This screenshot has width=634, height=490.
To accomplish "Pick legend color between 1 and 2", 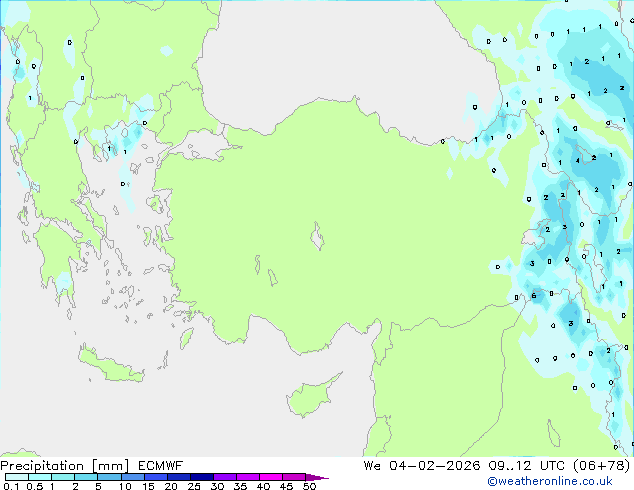I will tap(64, 477).
